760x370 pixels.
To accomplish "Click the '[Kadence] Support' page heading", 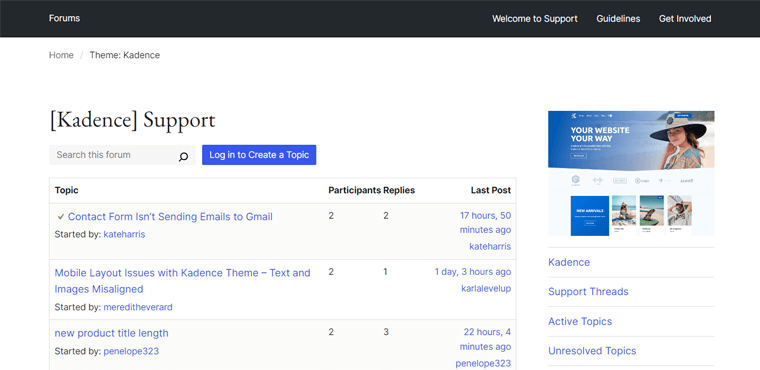I will click(x=132, y=120).
